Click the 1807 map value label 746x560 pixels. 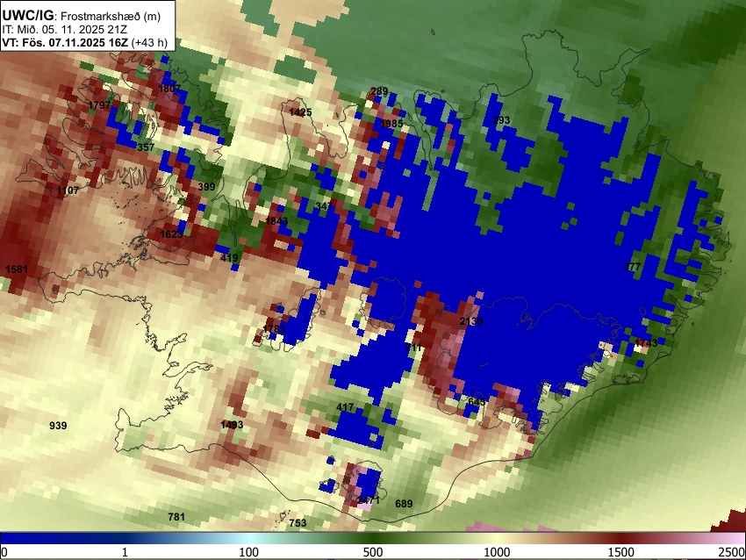169,89
